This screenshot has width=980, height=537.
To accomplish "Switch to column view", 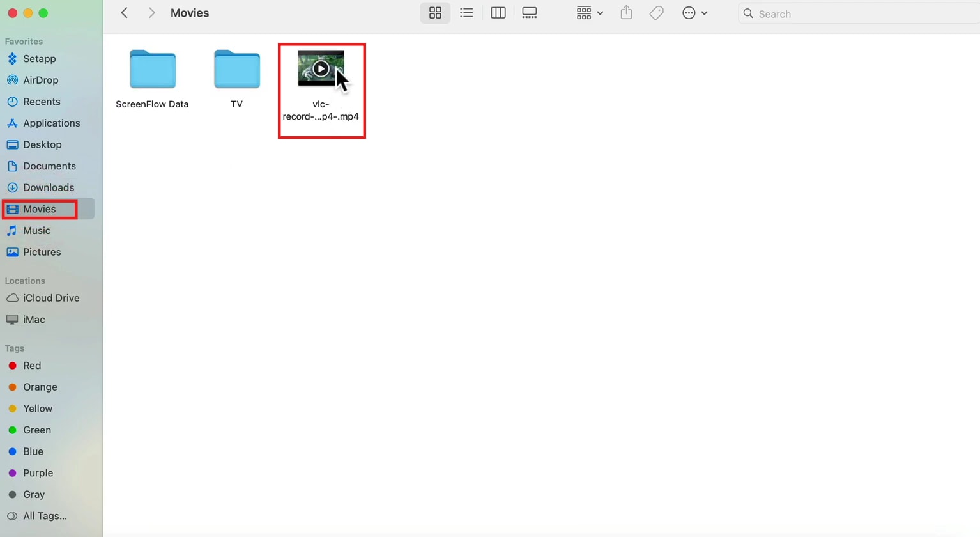I will click(498, 13).
